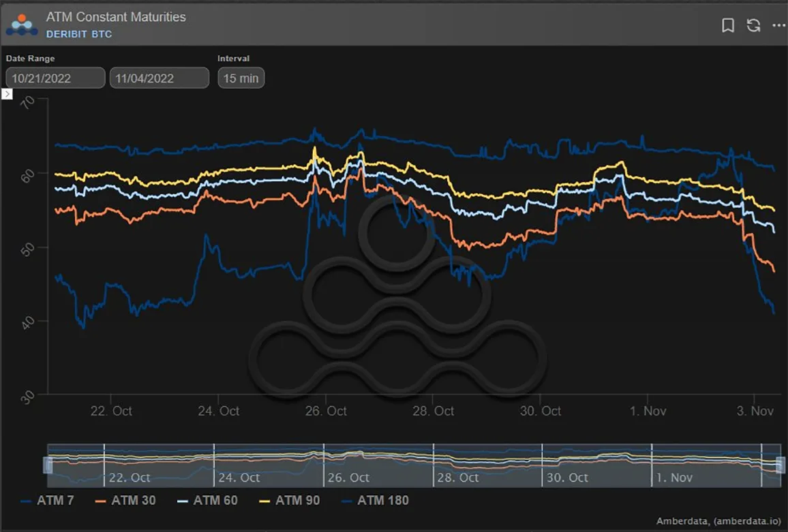The height and width of the screenshot is (532, 788).
Task: Refresh the chart with the reload icon
Action: pyautogui.click(x=753, y=25)
